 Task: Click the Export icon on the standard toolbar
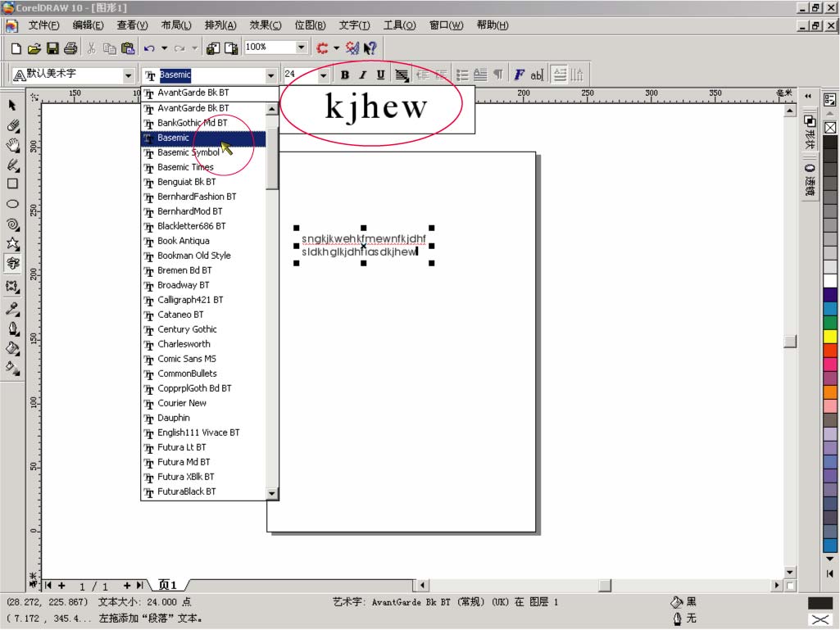[x=231, y=49]
